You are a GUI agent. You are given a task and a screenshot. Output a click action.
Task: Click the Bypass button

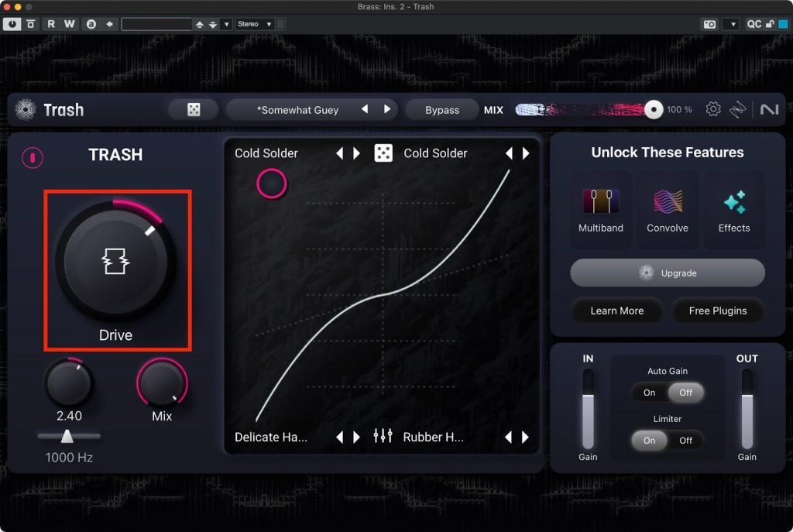(442, 110)
